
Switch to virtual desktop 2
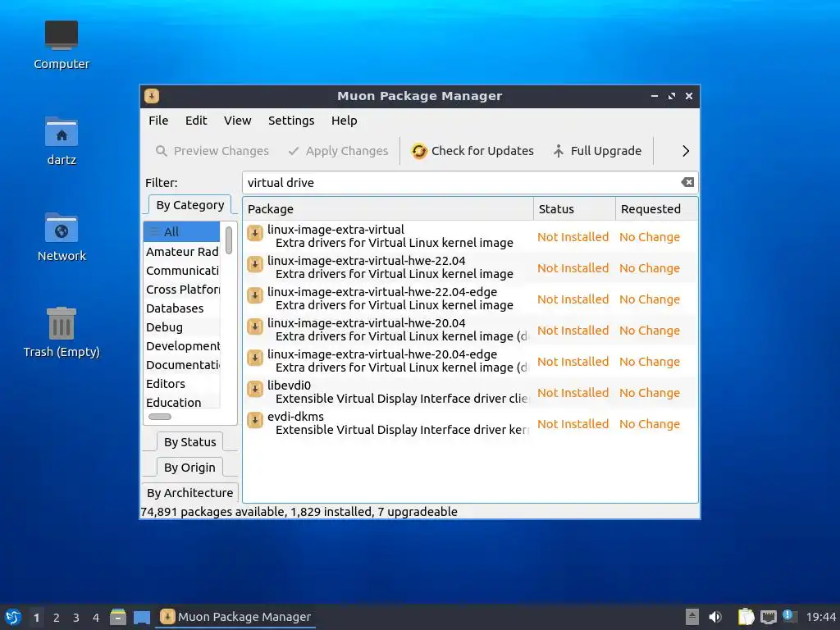tap(57, 618)
